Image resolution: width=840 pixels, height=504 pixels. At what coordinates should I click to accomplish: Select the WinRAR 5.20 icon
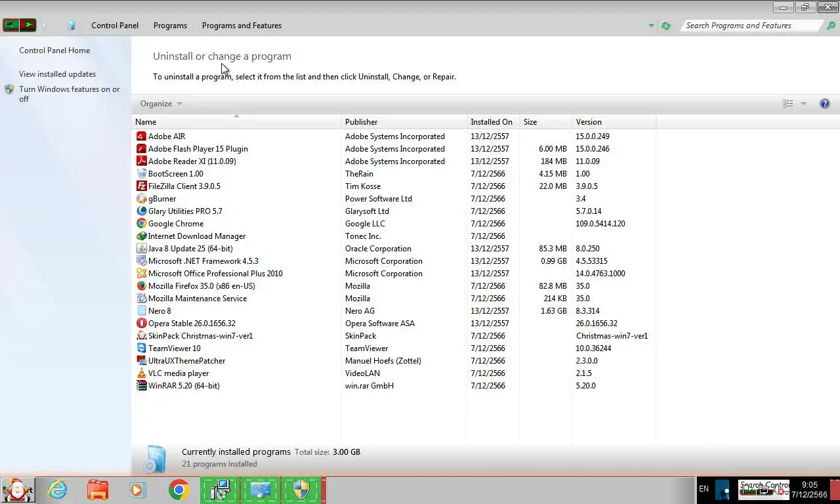click(x=141, y=386)
